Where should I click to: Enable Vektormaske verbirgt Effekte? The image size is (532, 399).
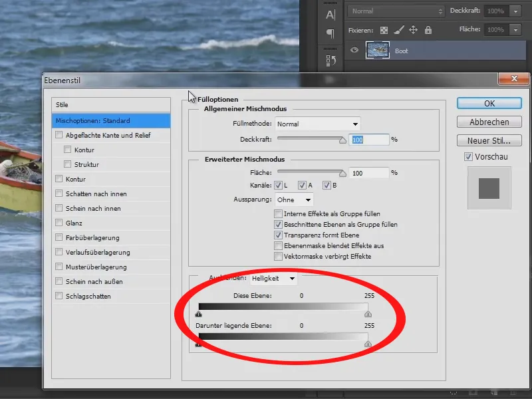point(278,256)
